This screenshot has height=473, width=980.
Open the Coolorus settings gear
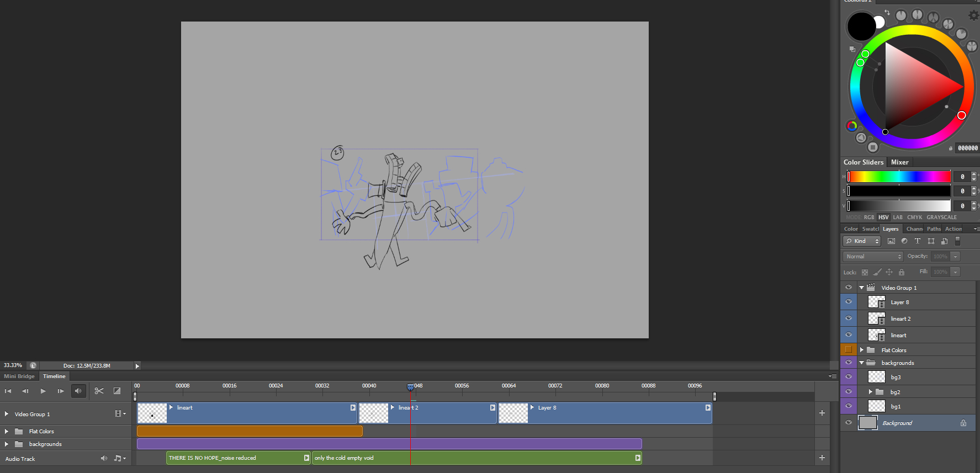pyautogui.click(x=973, y=15)
